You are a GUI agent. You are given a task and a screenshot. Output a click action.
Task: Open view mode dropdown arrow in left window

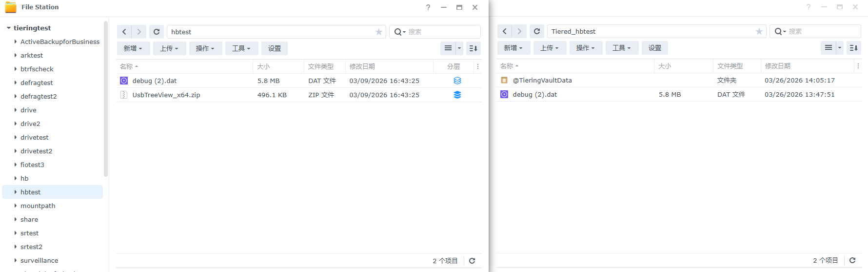pyautogui.click(x=459, y=48)
